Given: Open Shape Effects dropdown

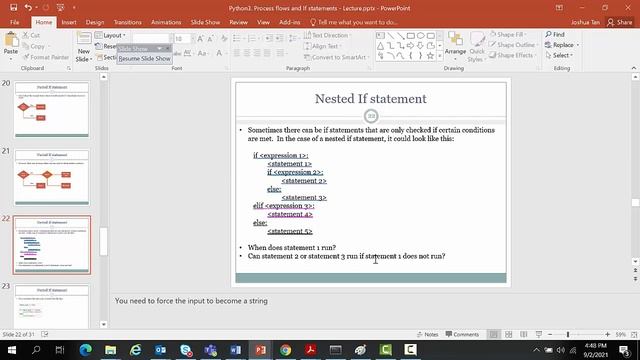Looking at the screenshot, I should click(512, 55).
